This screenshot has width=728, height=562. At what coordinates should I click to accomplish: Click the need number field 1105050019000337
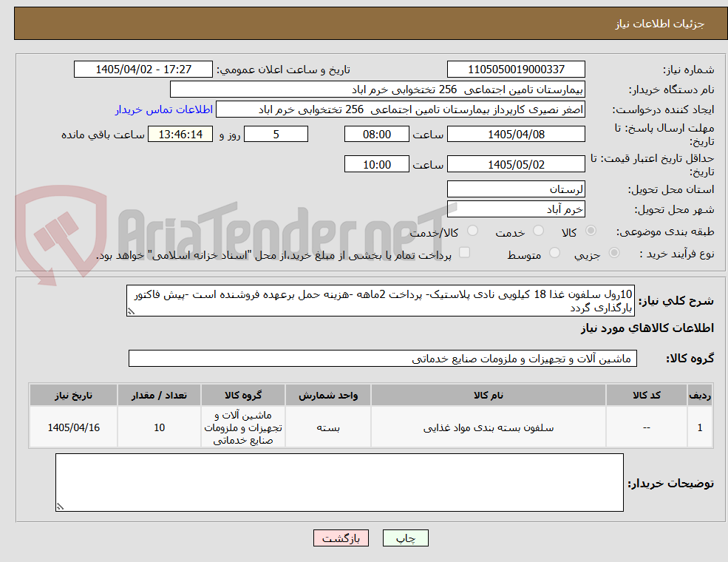pyautogui.click(x=516, y=70)
